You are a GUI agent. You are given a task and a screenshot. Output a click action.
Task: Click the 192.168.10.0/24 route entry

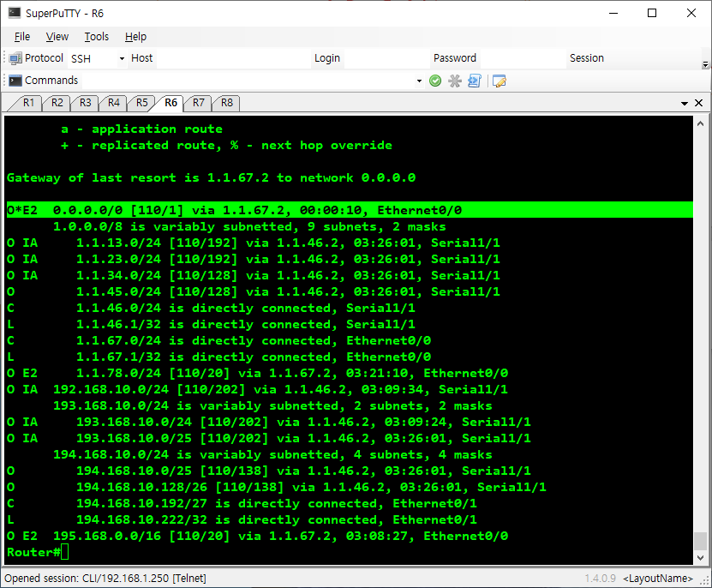257,389
